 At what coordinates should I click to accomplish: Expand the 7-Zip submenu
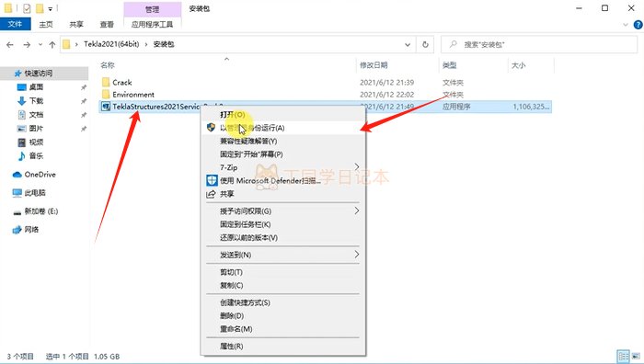coord(283,167)
